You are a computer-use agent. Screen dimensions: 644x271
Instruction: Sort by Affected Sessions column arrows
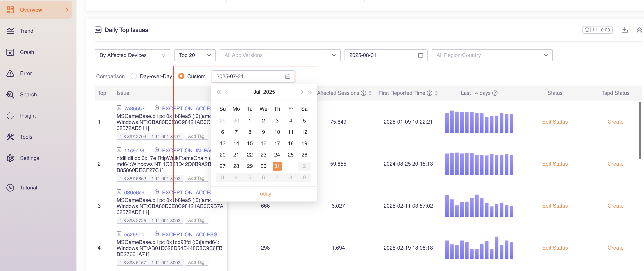tap(370, 93)
